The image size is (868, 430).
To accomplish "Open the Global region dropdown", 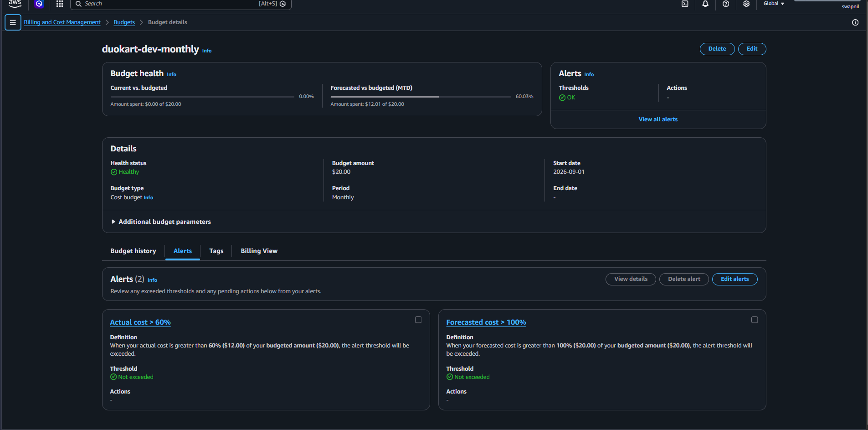I will 774,4.
